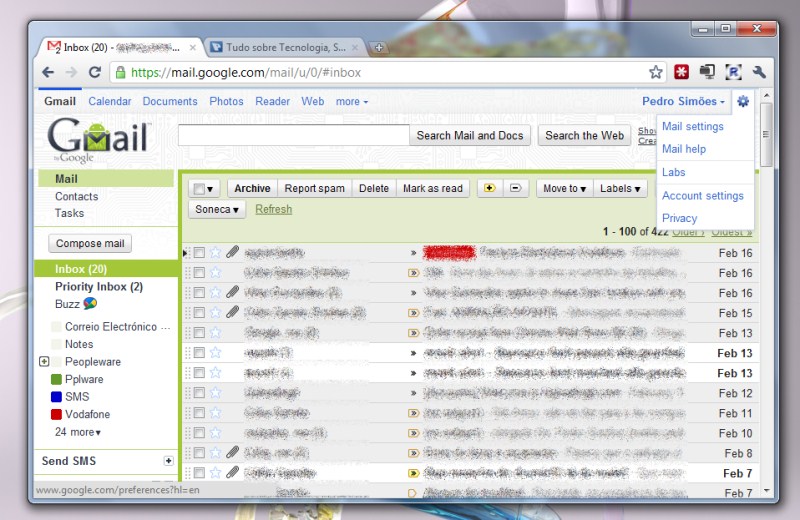Viewport: 800px width, 520px height.
Task: Bookmark page with the star icon
Action: pos(656,72)
